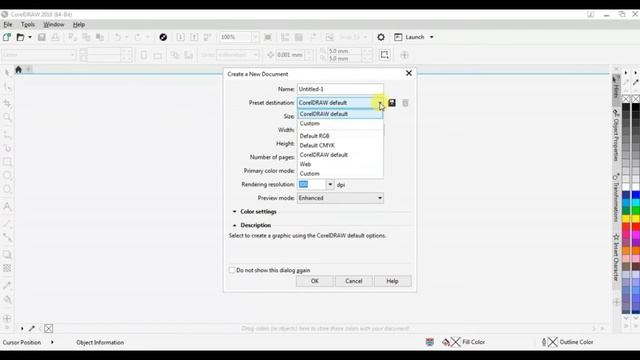
Task: Select the Rectangle tool in the toolbox
Action: pyautogui.click(x=7, y=162)
